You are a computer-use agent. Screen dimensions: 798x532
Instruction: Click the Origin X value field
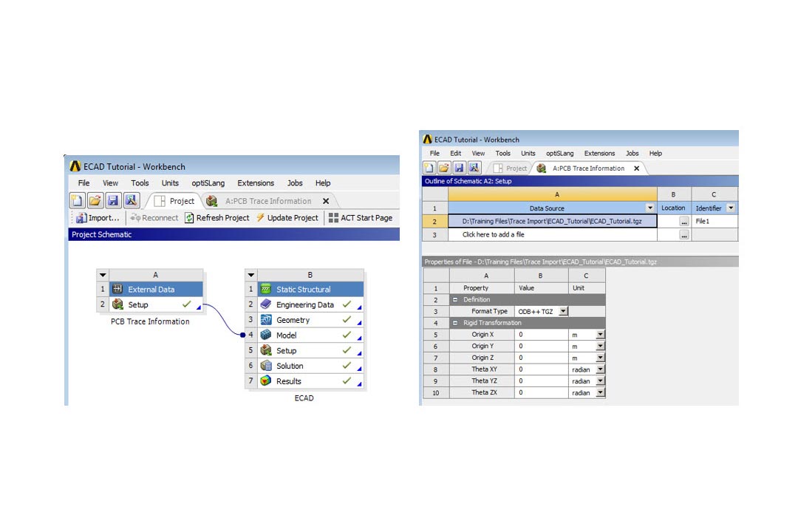point(542,335)
